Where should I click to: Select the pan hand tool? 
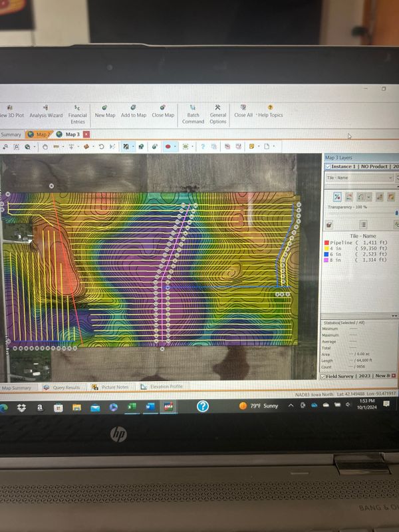(45, 146)
